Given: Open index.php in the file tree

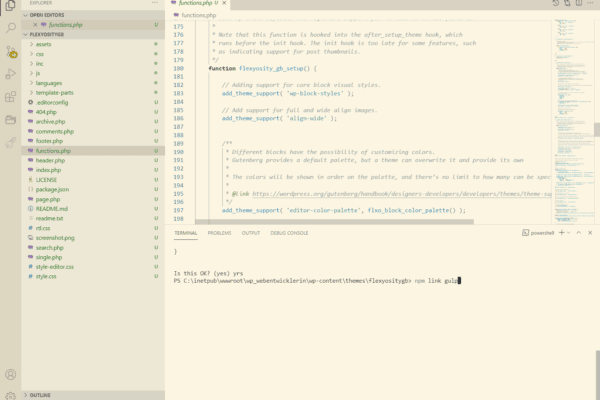Looking at the screenshot, I should [93, 170].
